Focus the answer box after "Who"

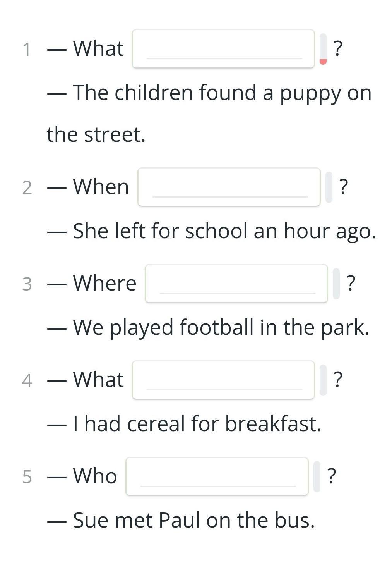point(217,476)
